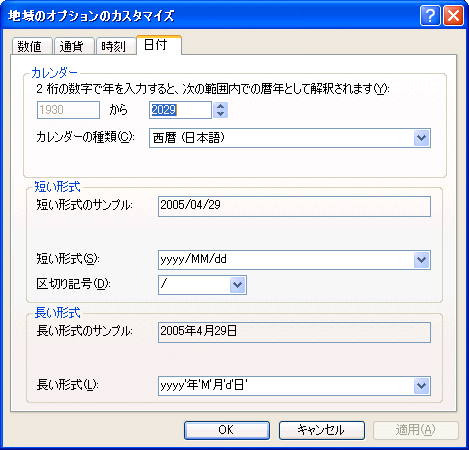Image resolution: width=469 pixels, height=450 pixels.
Task: Decrease the end year with down arrow
Action: tap(220, 114)
